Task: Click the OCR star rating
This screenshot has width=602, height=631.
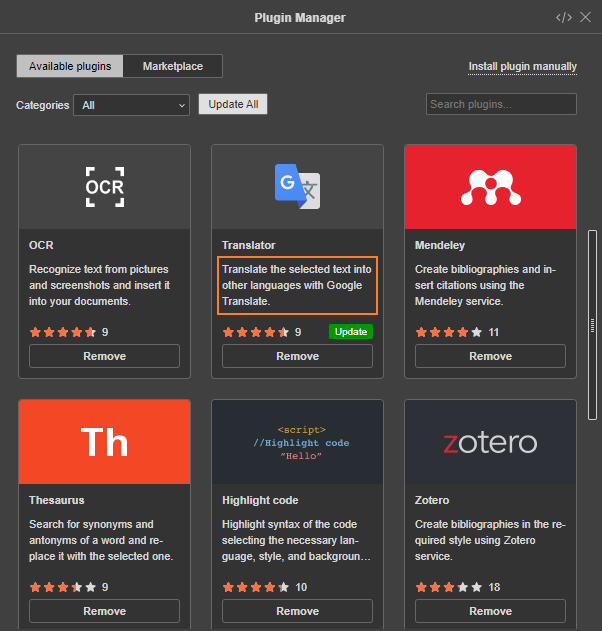Action: click(x=63, y=332)
